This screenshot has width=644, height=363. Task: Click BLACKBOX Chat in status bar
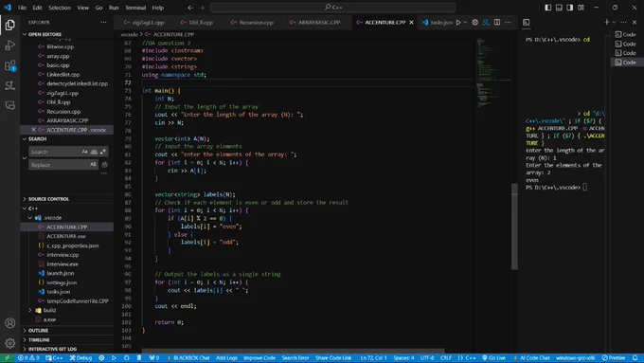pos(188,358)
